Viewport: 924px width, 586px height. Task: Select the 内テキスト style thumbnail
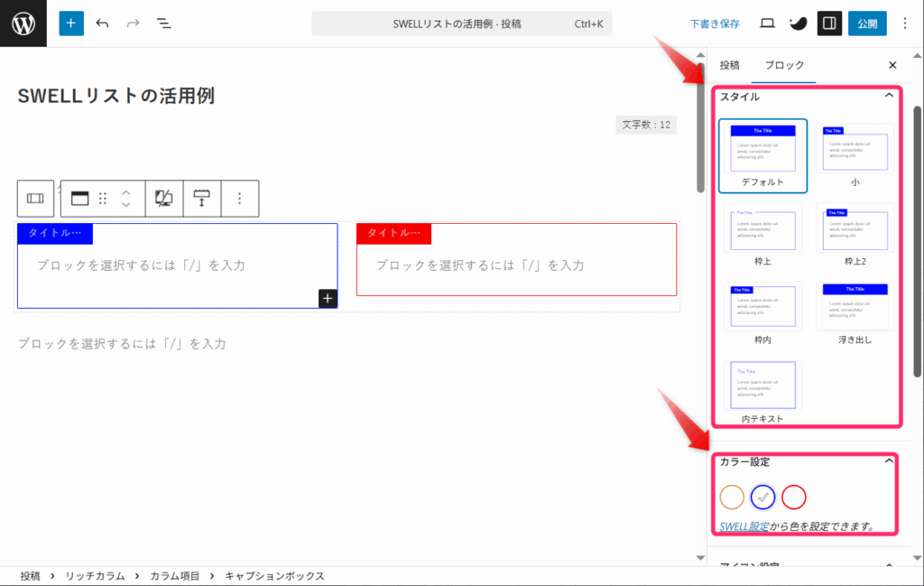(762, 392)
